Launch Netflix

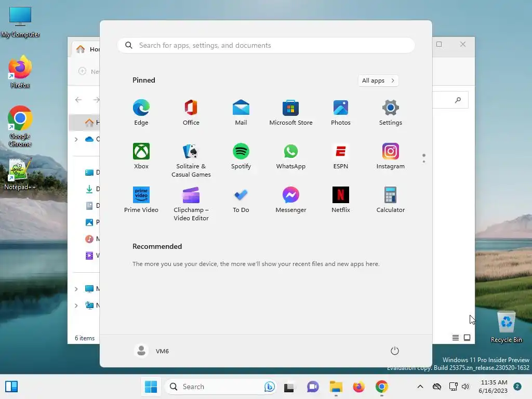point(341,200)
